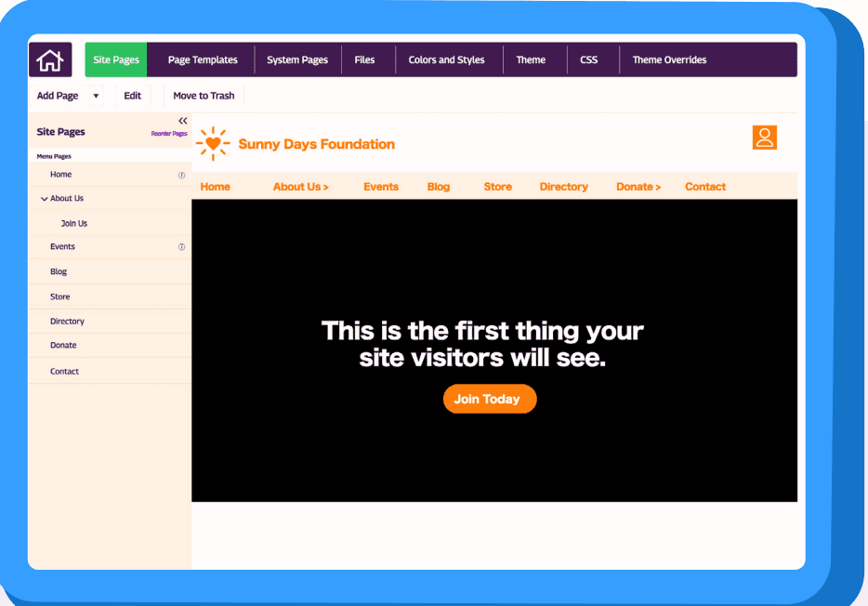Click the Blog link in site navigation
The image size is (868, 606).
438,187
